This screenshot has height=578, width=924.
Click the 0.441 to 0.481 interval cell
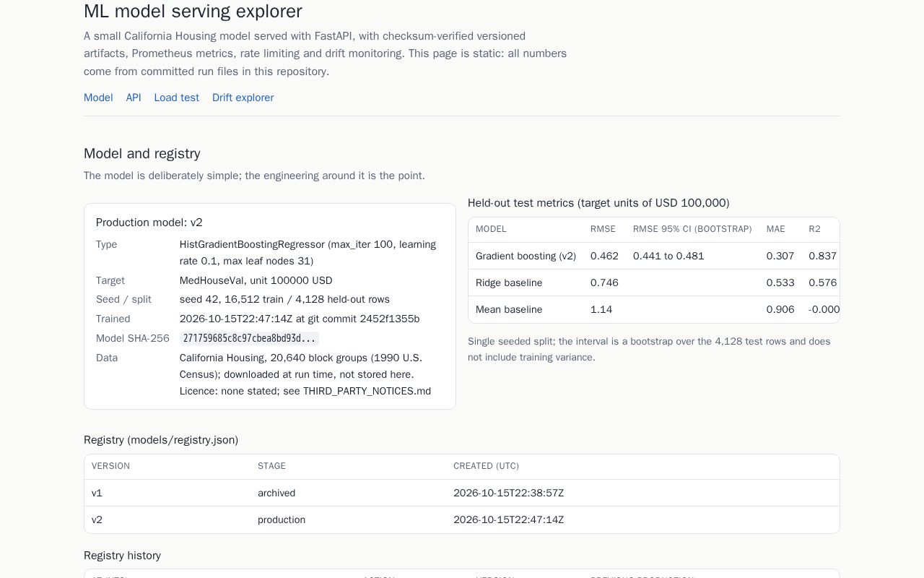pyautogui.click(x=668, y=256)
